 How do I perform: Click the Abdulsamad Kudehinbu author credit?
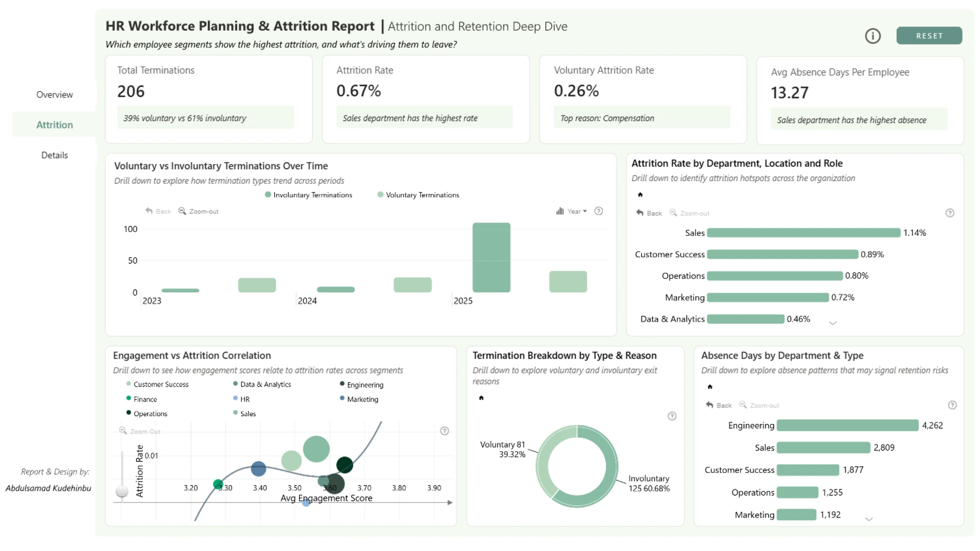[x=48, y=488]
